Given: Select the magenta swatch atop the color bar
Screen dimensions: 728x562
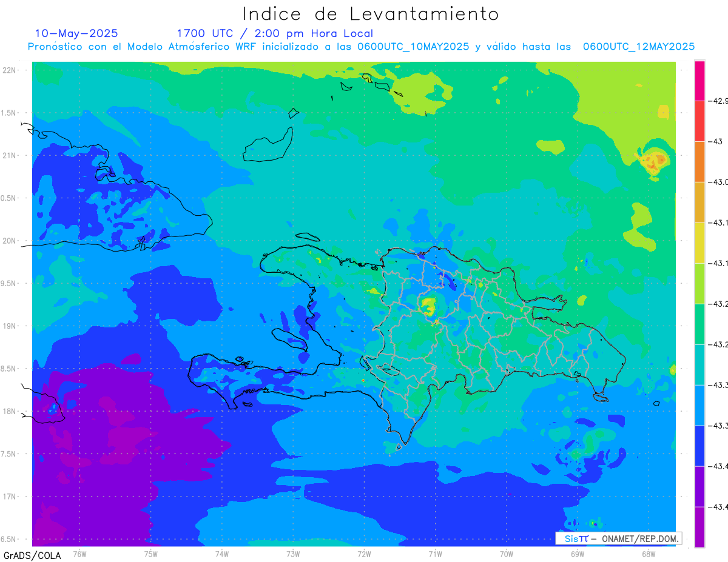Looking at the screenshot, I should (699, 81).
